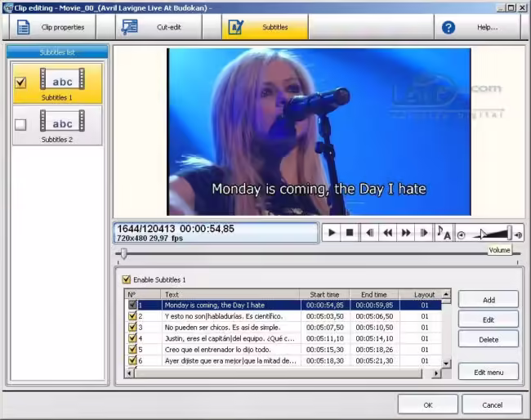Fast forward the clip
531x420 pixels.
[x=406, y=233]
